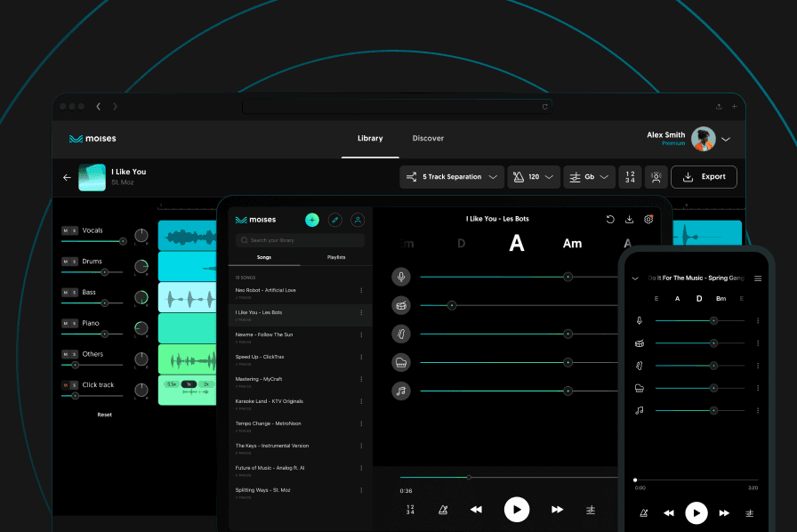Click the piano icon in tablet mixer
Viewport: 797px width, 532px height.
click(401, 362)
